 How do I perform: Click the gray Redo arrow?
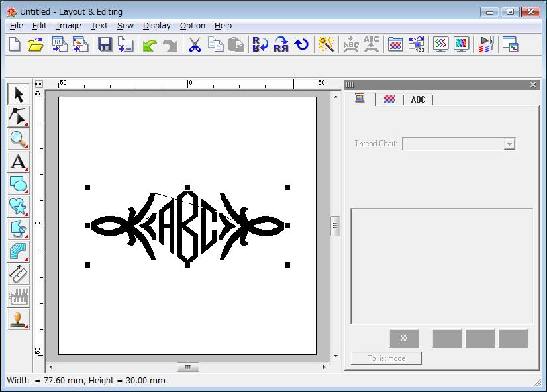tap(170, 45)
